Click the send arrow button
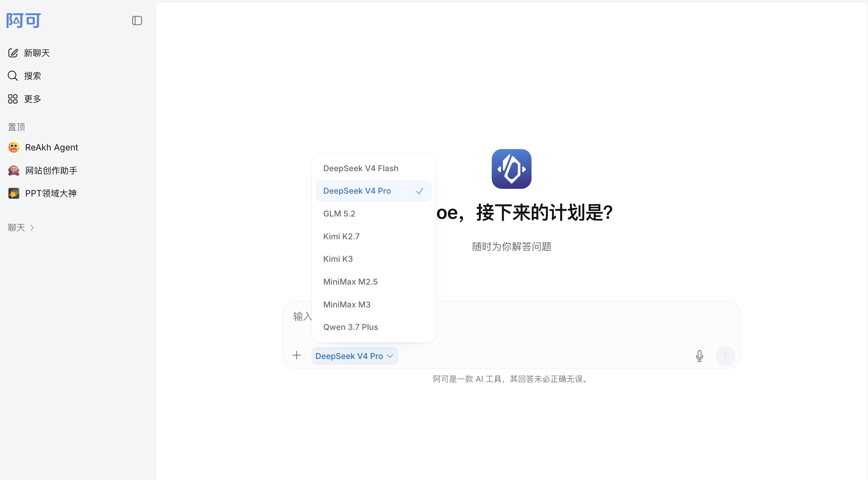The image size is (868, 480). [x=726, y=356]
